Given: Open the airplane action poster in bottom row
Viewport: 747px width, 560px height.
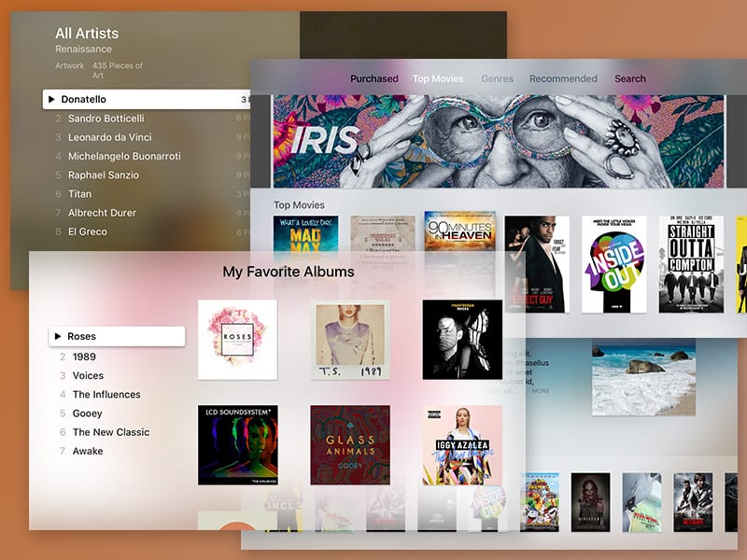Looking at the screenshot, I should 641,502.
